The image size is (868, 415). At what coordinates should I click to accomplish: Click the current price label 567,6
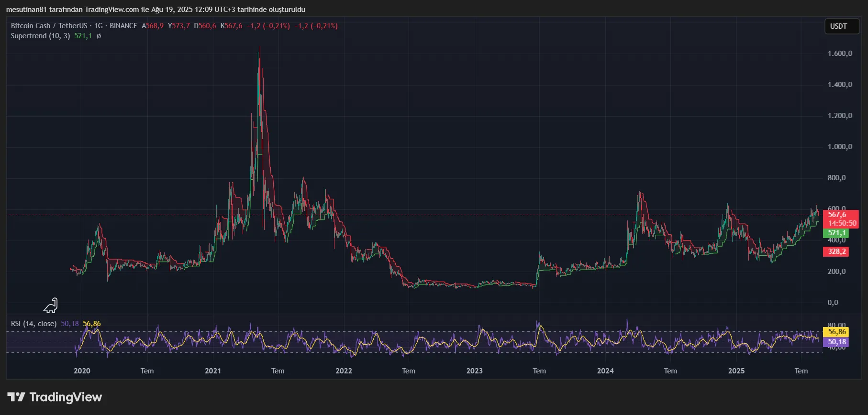click(x=837, y=215)
